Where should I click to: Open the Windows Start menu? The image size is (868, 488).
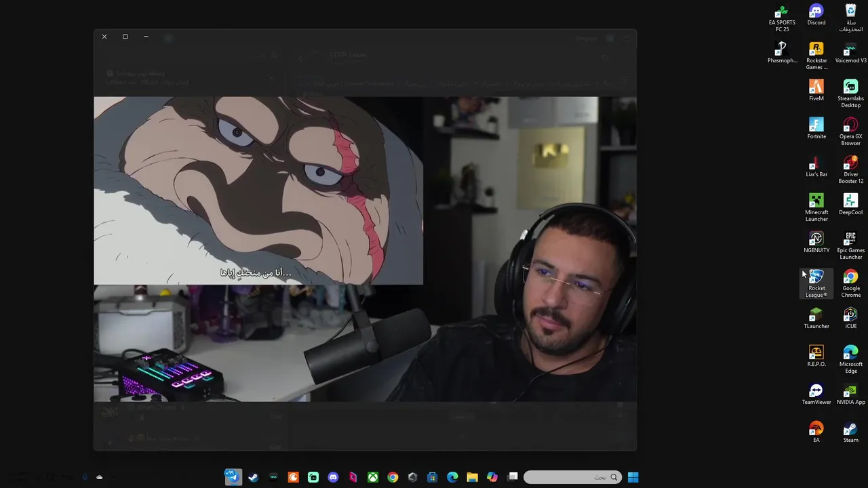(633, 477)
